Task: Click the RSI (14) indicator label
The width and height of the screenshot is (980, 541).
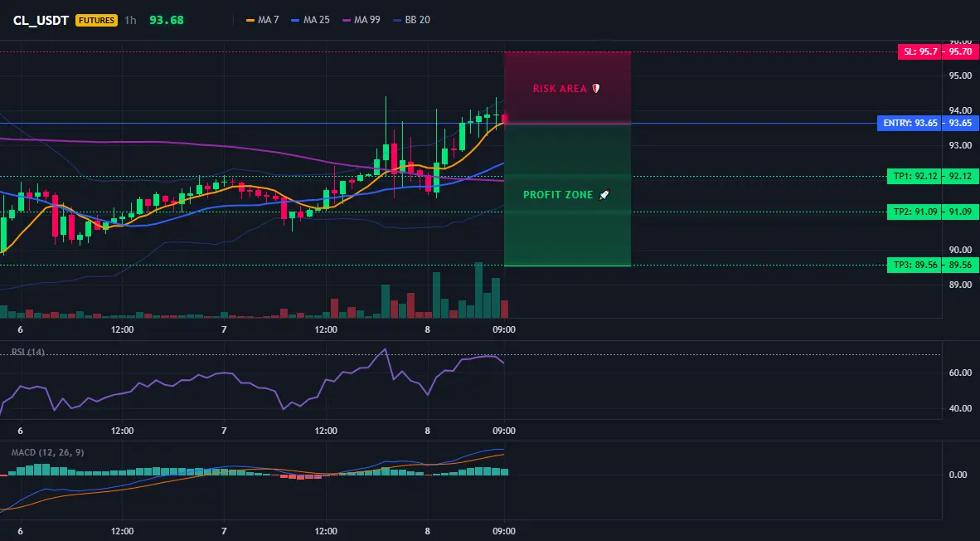Action: coord(28,352)
